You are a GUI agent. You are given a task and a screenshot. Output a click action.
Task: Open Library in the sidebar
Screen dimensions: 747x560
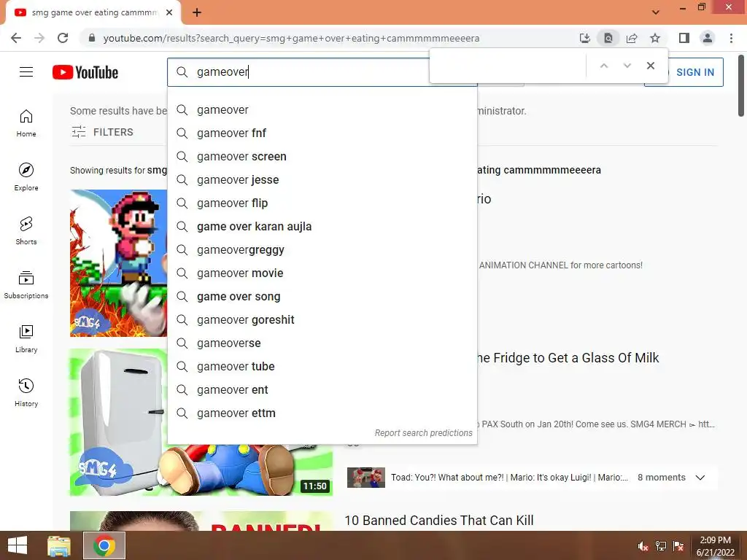[26, 338]
